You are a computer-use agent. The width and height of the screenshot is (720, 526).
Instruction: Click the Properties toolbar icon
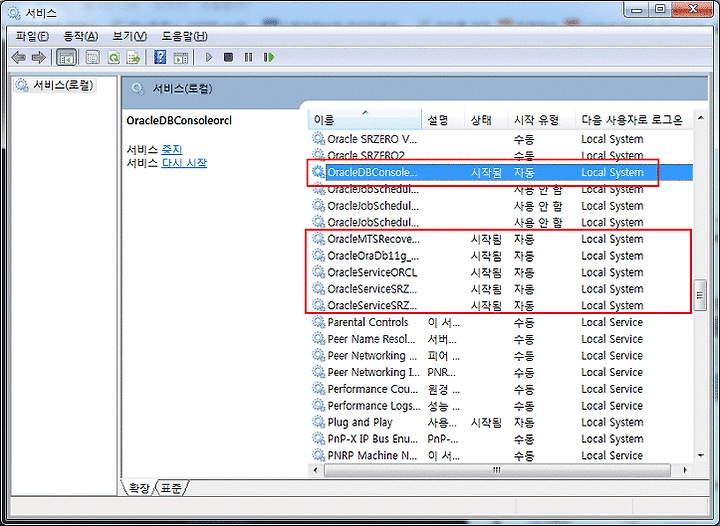click(93, 57)
